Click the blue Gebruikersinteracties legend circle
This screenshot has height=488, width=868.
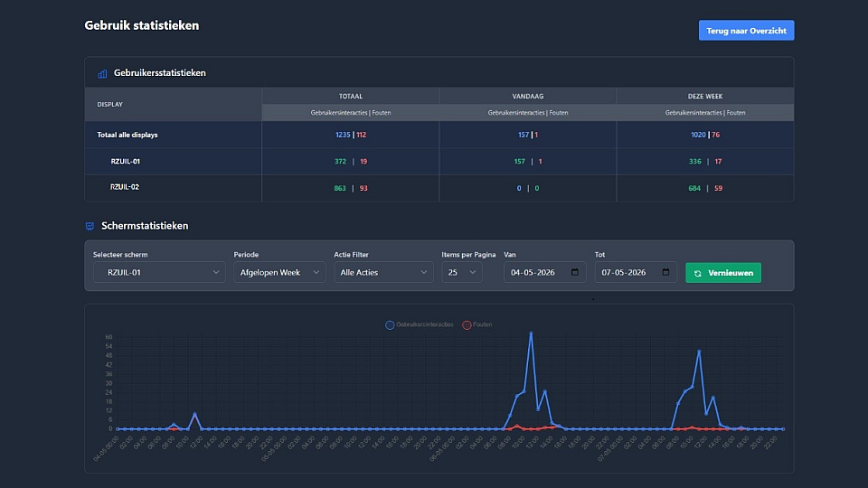tap(390, 325)
